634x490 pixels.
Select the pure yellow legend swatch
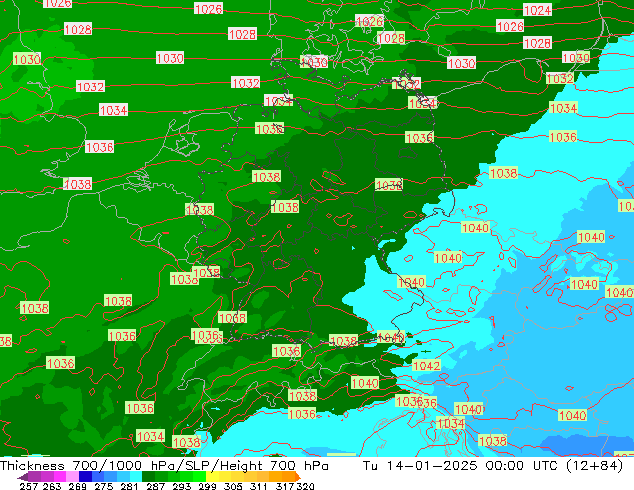212,477
